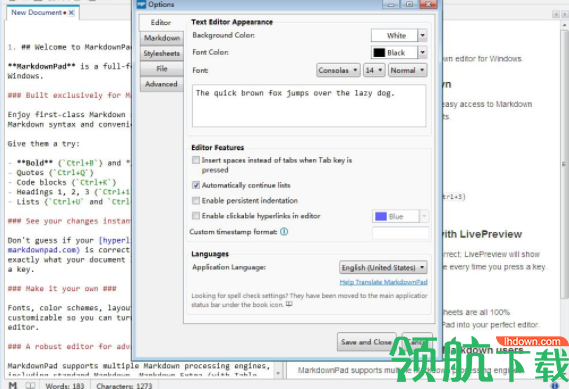This screenshot has width=569, height=389.
Task: Enable insert spaces instead of tabs
Action: click(x=196, y=160)
